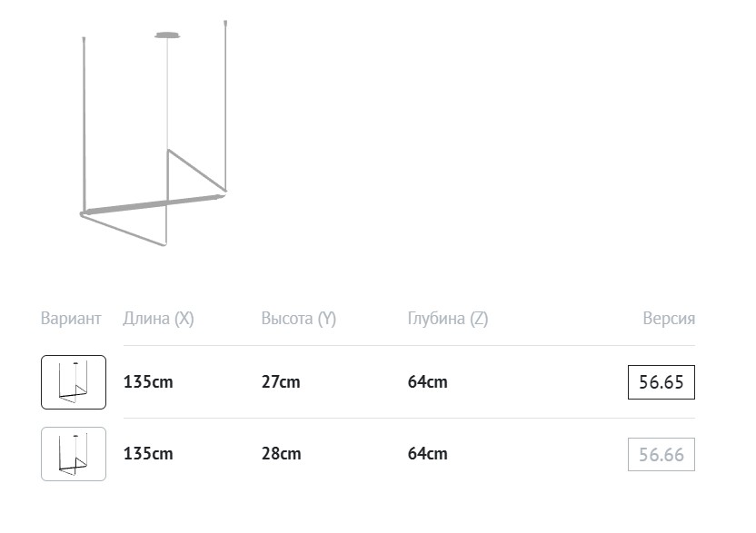
Task: Click the 28cm height value
Action: (281, 453)
